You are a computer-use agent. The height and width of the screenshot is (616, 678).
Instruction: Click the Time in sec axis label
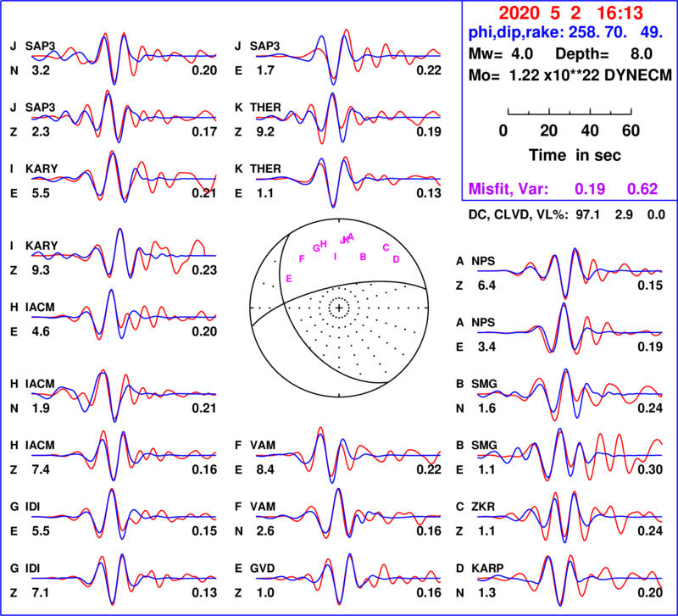pyautogui.click(x=575, y=155)
